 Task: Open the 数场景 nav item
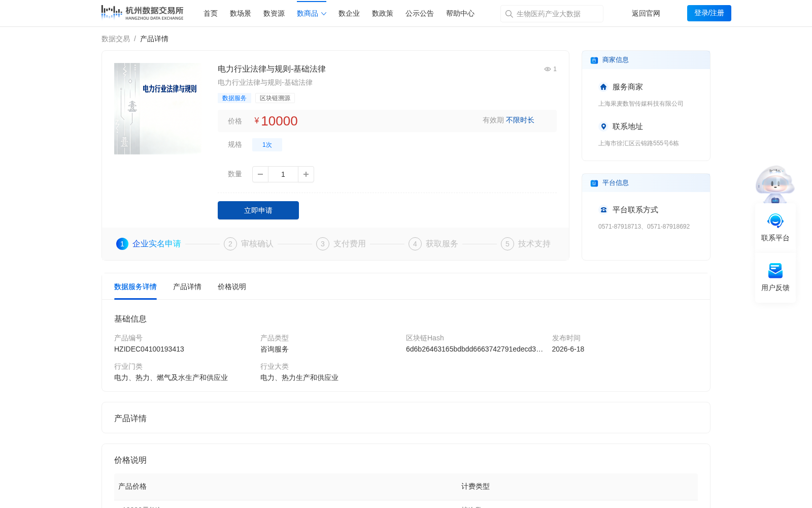241,14
